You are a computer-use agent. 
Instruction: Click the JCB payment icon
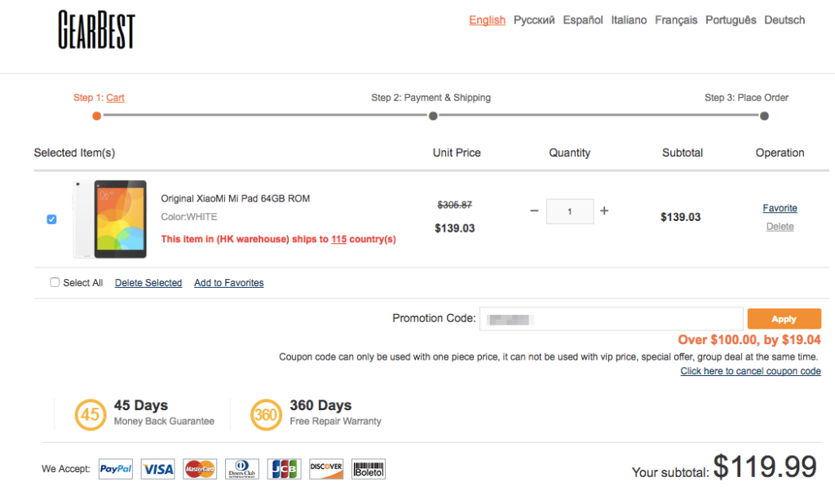click(284, 469)
